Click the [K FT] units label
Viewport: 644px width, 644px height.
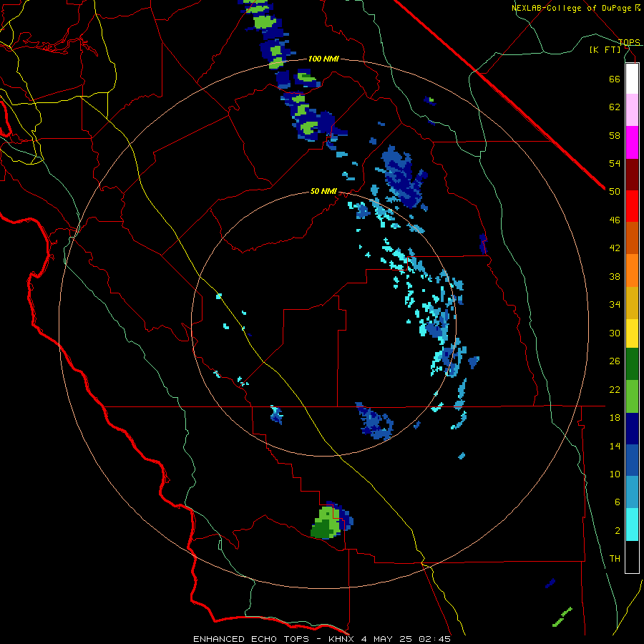[605, 49]
